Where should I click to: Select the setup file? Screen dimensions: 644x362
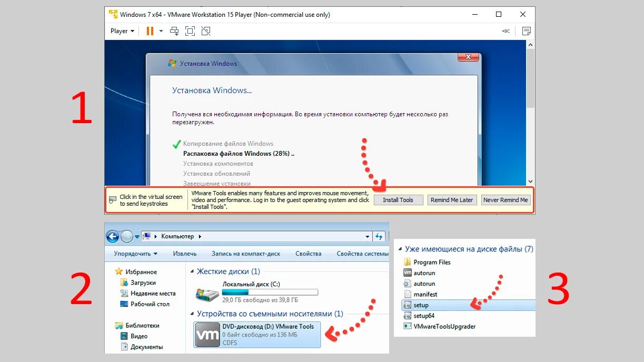tap(469, 305)
